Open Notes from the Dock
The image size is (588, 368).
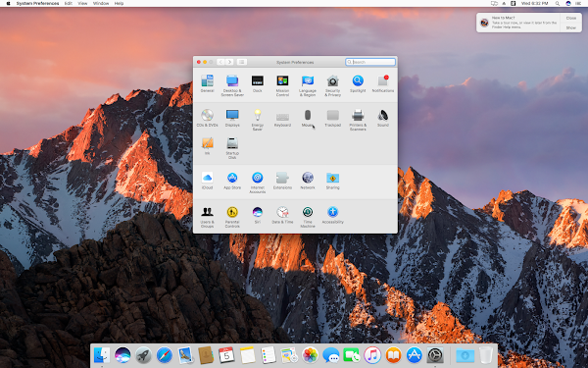(x=248, y=355)
